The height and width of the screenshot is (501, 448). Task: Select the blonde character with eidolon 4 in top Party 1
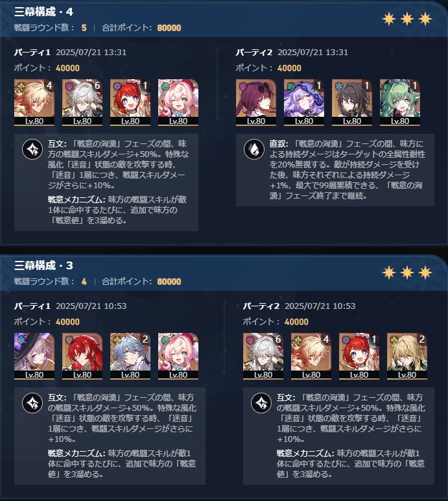click(34, 103)
